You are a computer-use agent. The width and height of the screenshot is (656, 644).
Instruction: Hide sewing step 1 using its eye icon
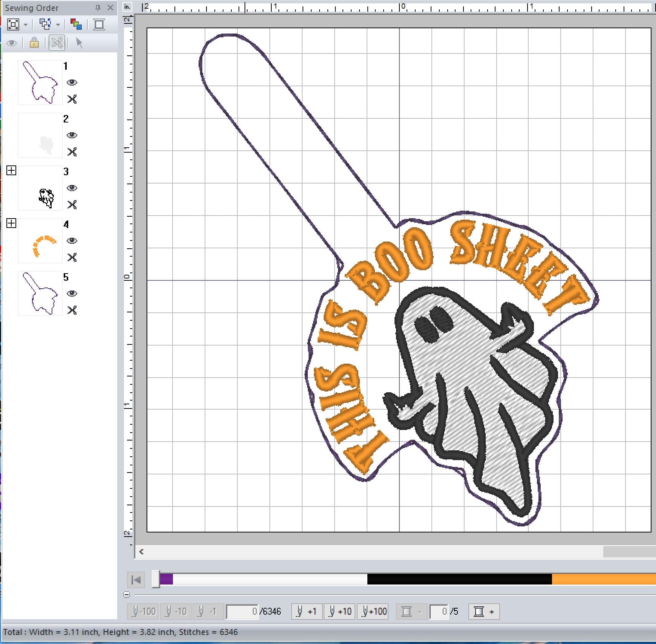(x=72, y=83)
